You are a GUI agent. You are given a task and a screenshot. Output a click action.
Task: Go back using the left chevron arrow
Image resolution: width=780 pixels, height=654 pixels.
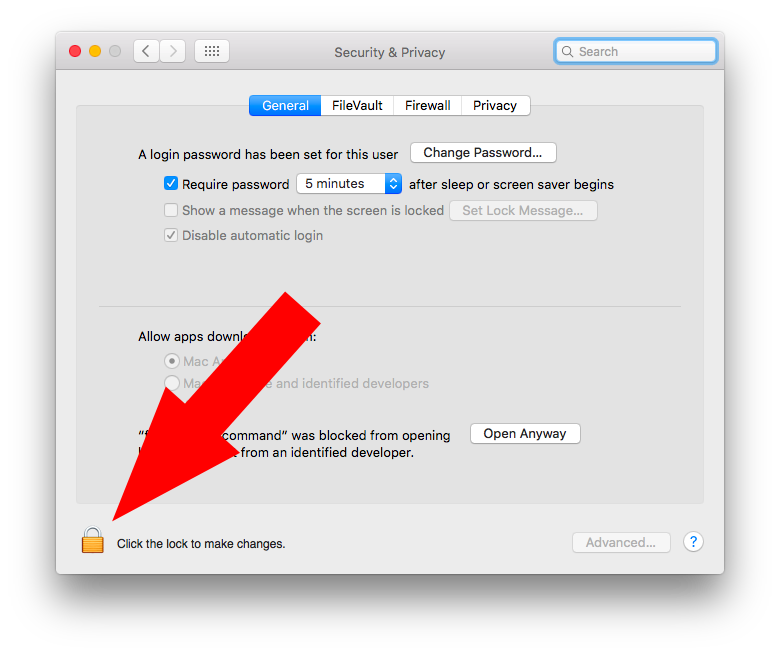pos(146,51)
